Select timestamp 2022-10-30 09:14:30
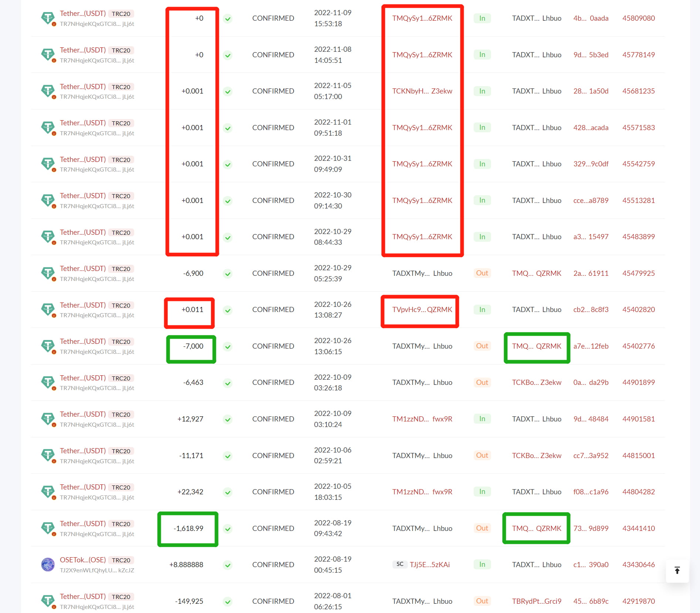Screen dimensions: 700x613 coord(333,200)
